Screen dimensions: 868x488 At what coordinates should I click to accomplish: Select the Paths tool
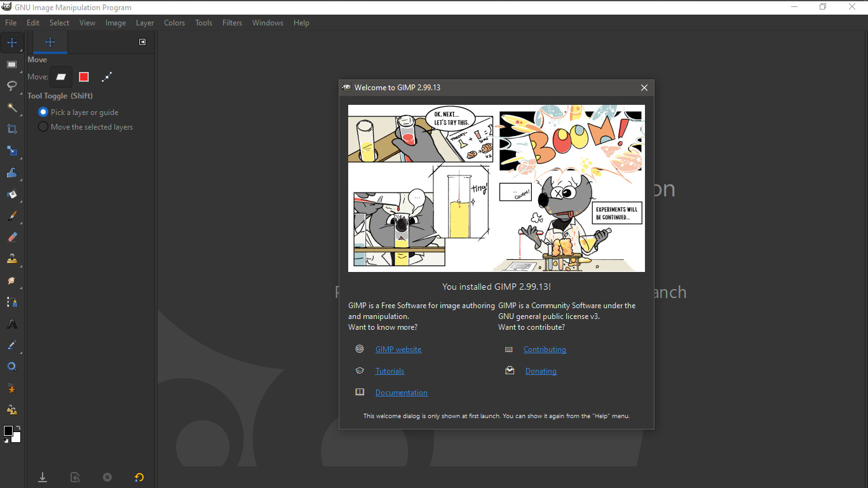12,302
